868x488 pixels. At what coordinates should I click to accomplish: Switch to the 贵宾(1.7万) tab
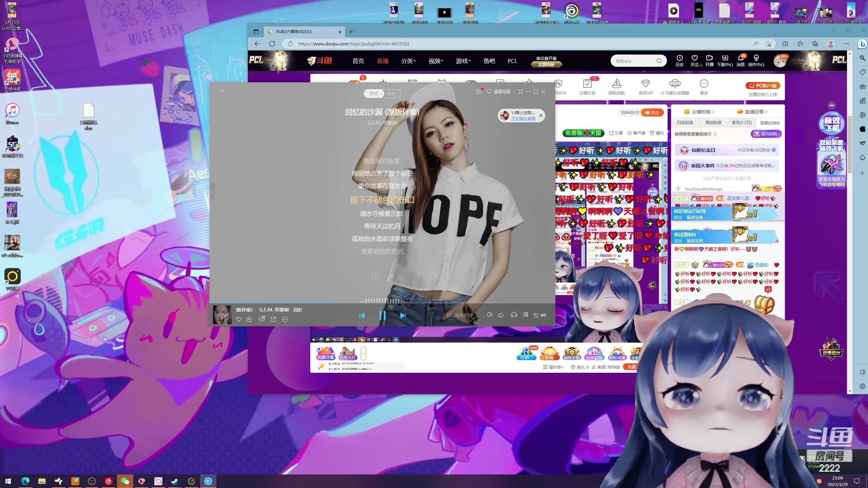pos(741,123)
